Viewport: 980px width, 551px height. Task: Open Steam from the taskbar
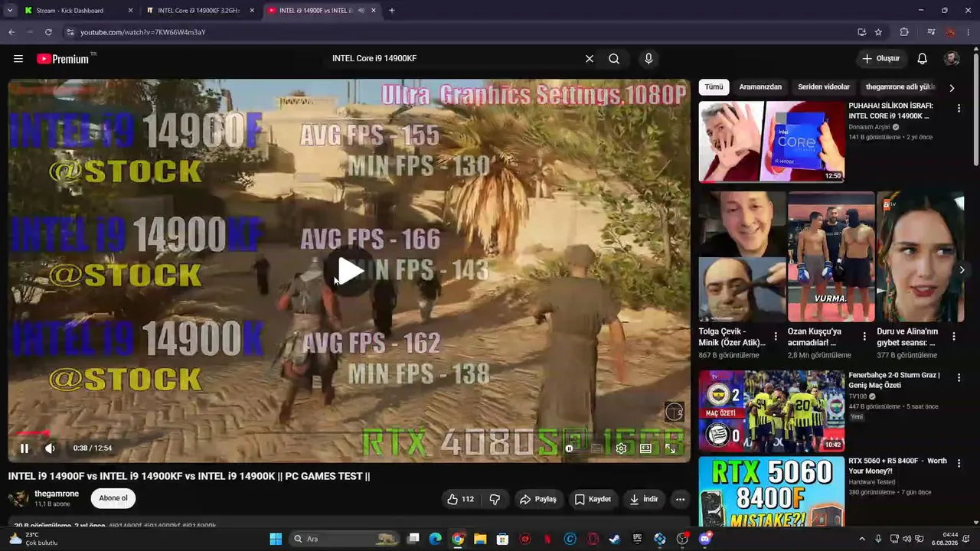point(615,539)
